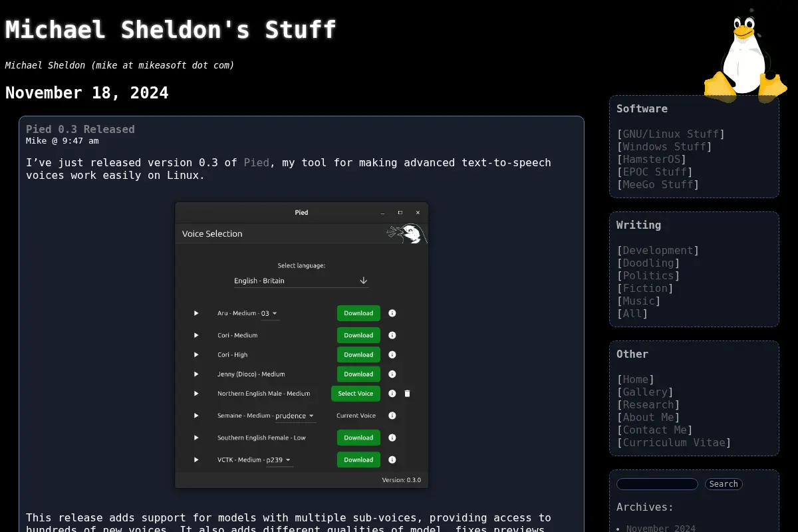Show info for Aru - Medium voice
The height and width of the screenshot is (532, 798).
[392, 313]
